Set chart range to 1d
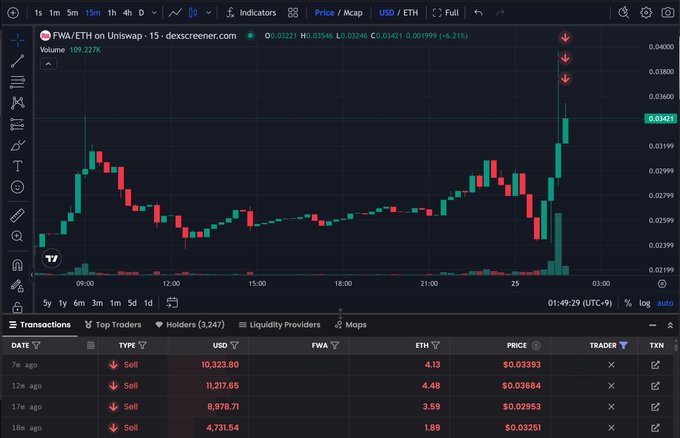 [x=148, y=303]
